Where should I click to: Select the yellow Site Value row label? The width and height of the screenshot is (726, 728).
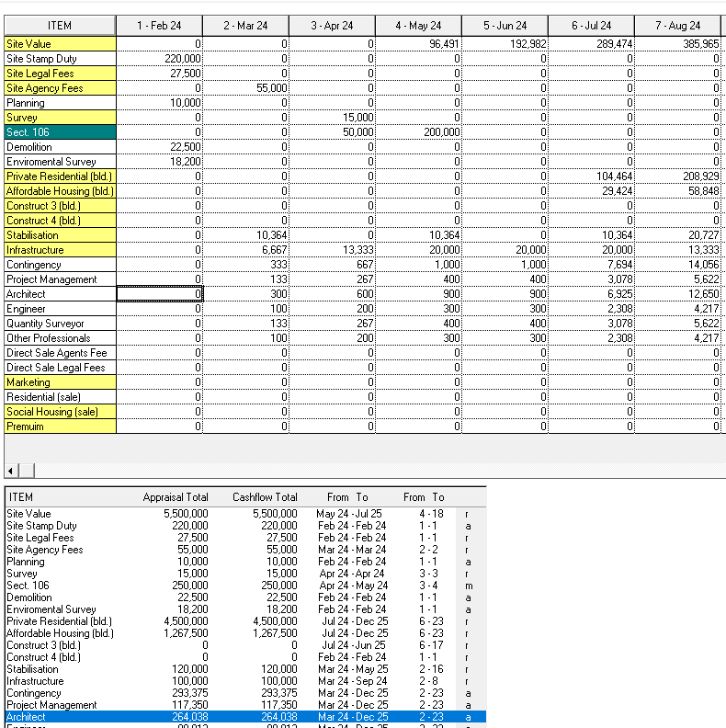click(x=61, y=44)
